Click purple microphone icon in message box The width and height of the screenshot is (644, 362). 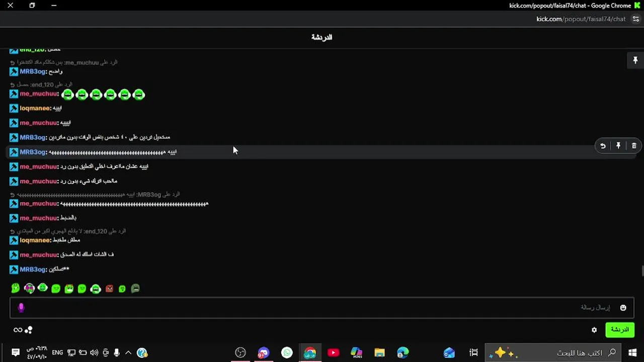(21, 308)
